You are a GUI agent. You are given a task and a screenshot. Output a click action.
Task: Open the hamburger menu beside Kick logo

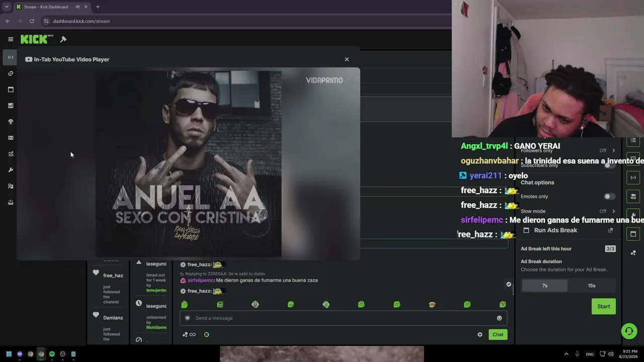coord(11,39)
